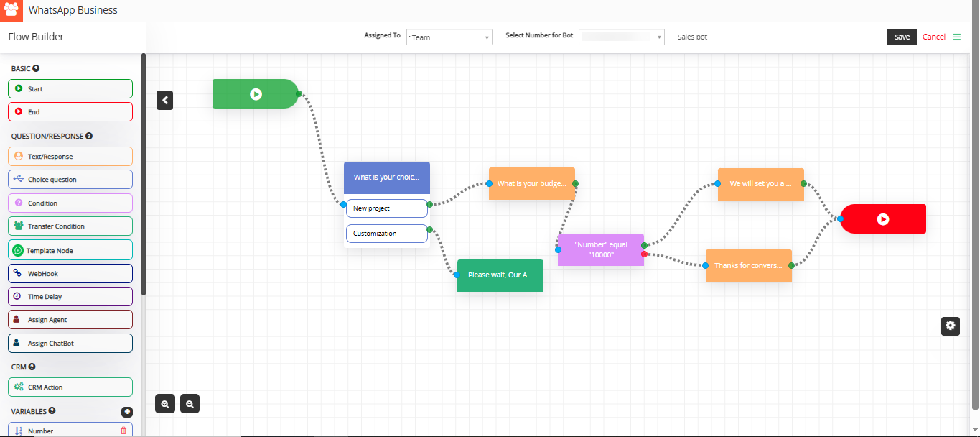Click the WhatsApp Business logo icon

coord(12,11)
